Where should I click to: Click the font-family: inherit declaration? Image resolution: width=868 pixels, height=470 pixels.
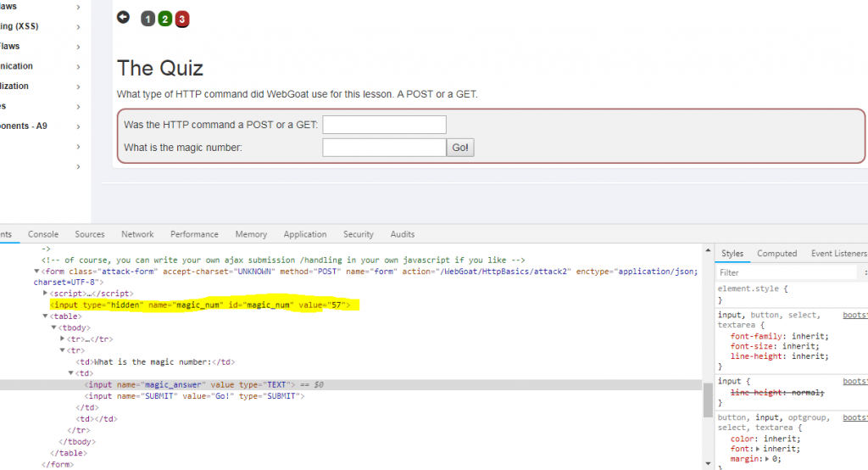point(780,337)
